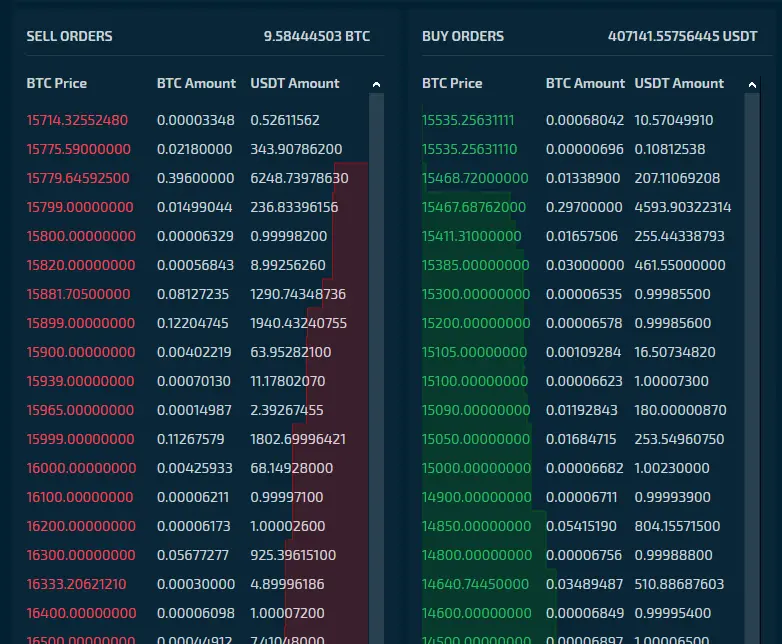Click buy BTC amount 0.29700000
782x644 pixels.
click(x=584, y=207)
